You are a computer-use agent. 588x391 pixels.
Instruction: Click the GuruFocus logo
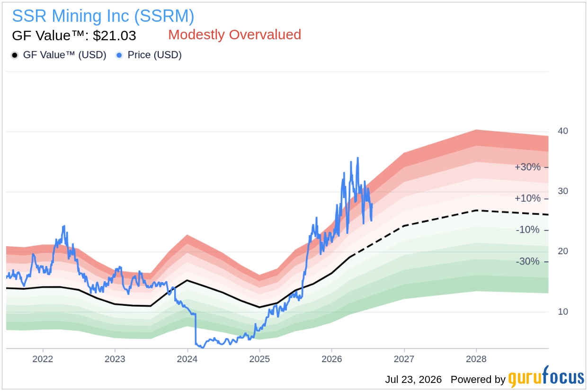point(546,377)
